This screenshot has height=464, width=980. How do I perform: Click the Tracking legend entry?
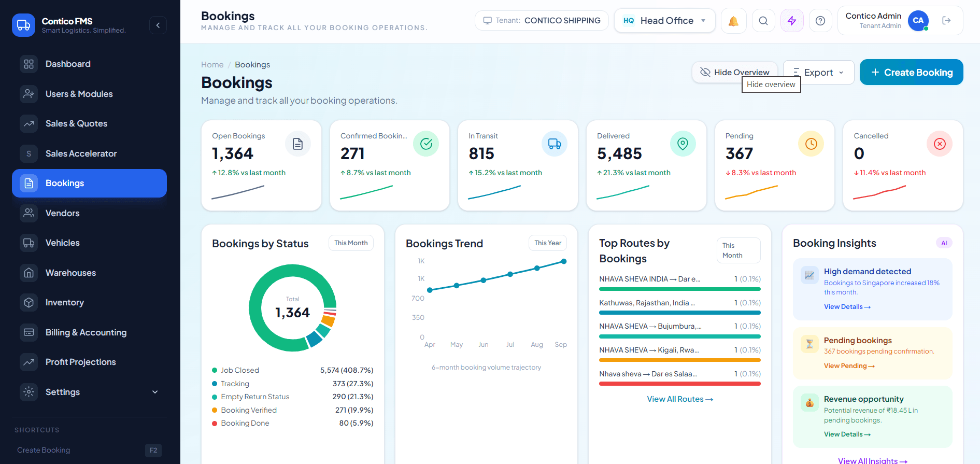(292, 384)
